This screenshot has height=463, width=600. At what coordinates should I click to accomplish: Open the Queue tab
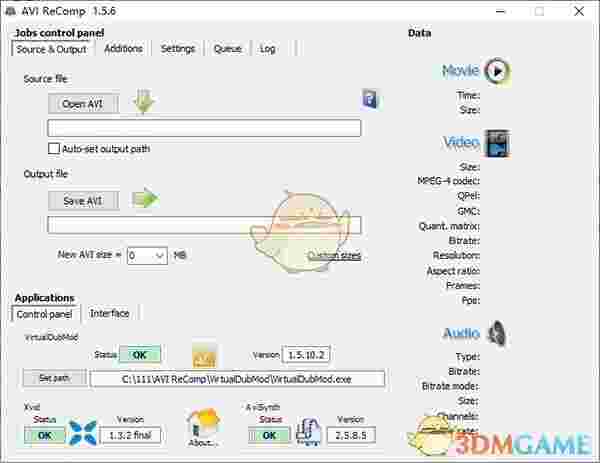[x=228, y=49]
